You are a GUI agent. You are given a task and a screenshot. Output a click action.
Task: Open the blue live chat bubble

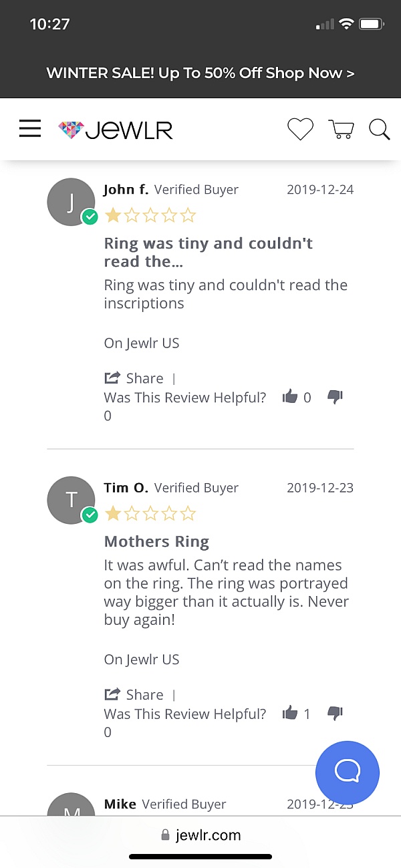pos(347,772)
